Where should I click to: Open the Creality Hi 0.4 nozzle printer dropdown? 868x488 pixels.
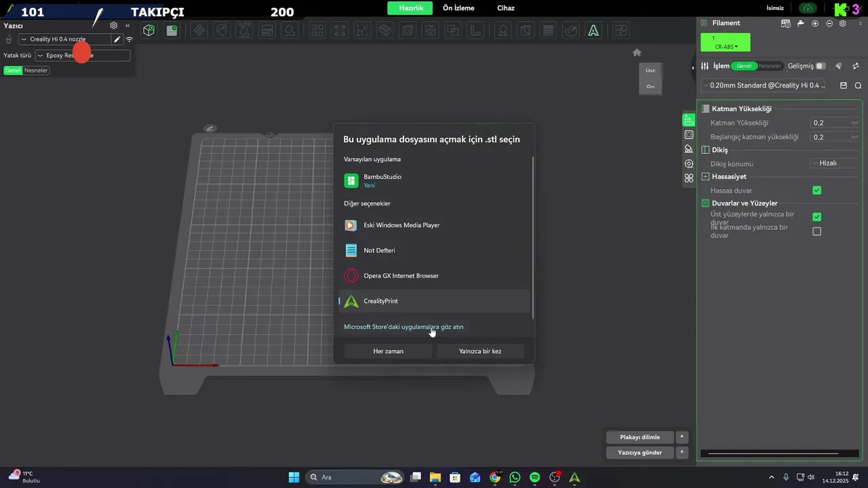click(65, 39)
